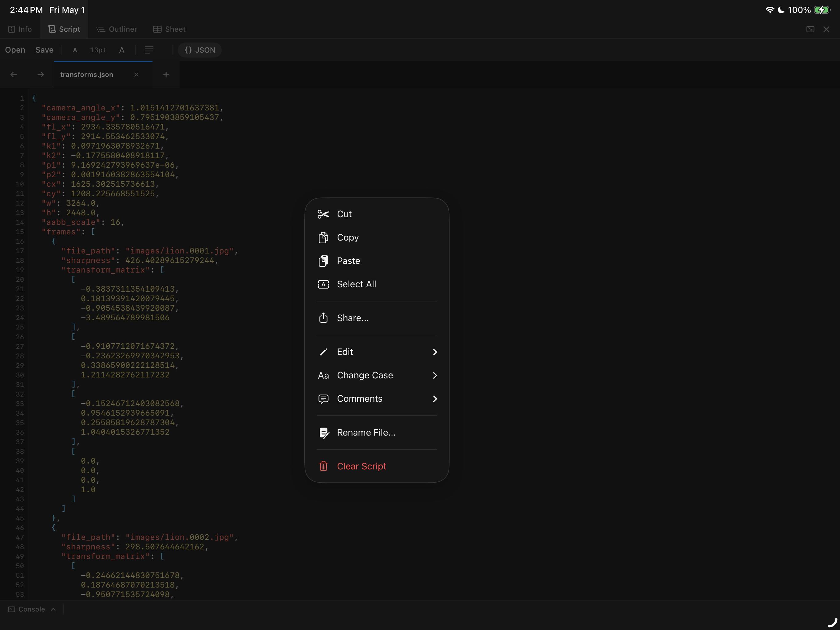Click the Save button

[45, 50]
